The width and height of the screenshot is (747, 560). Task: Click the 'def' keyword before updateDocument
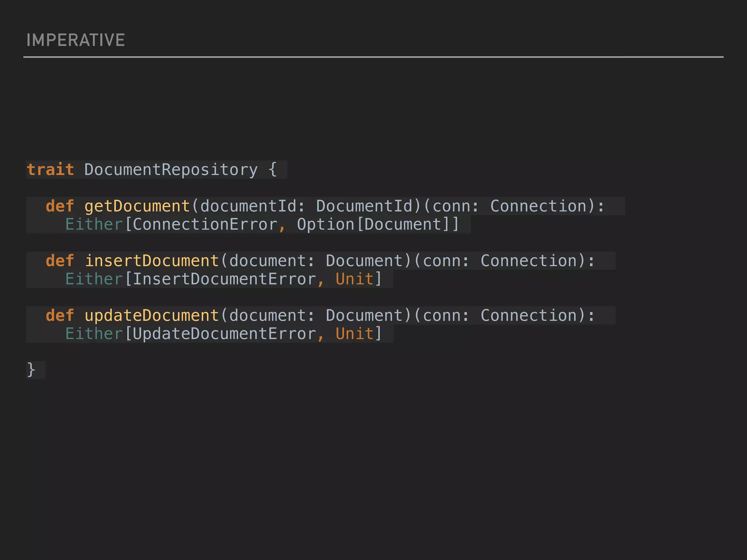[60, 315]
